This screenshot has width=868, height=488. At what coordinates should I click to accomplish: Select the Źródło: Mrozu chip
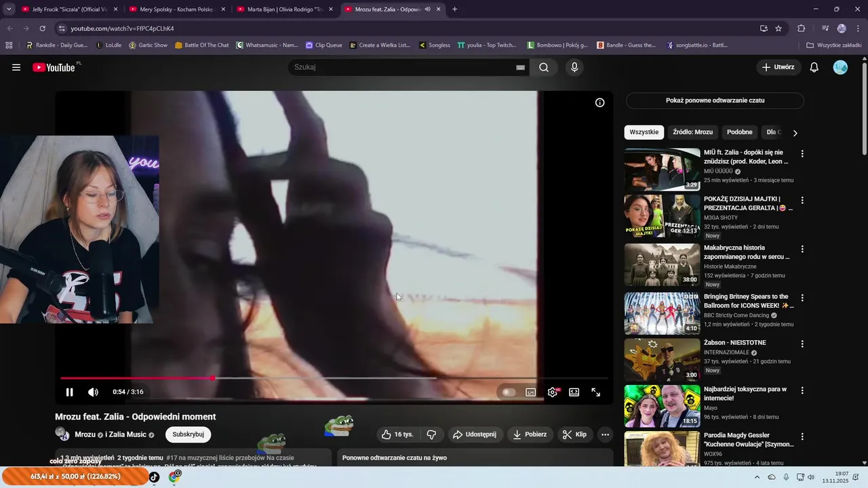click(x=692, y=132)
